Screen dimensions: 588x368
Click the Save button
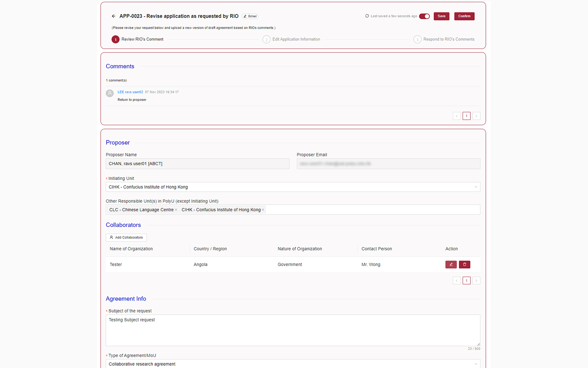click(x=441, y=16)
